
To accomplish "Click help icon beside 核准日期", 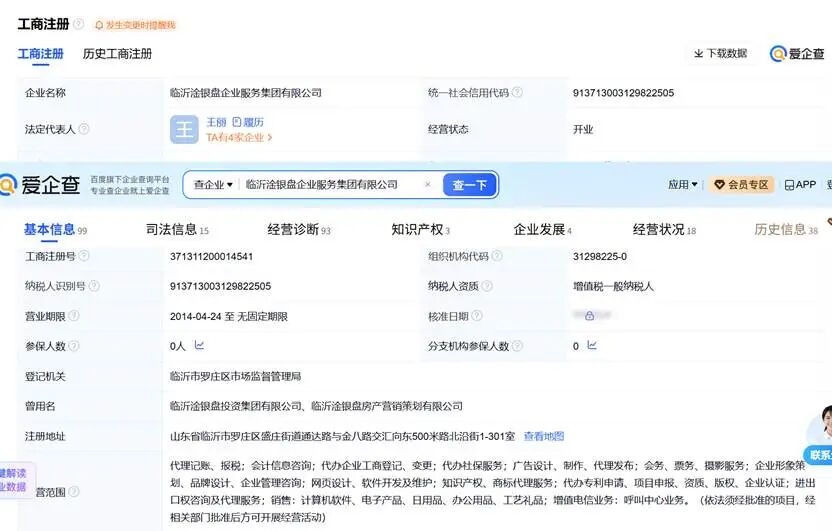I will [x=476, y=316].
